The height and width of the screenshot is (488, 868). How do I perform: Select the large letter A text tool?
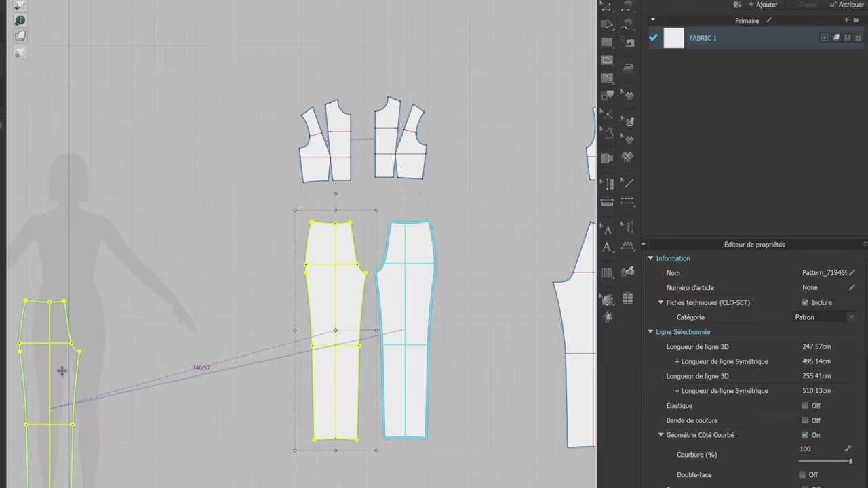click(607, 247)
